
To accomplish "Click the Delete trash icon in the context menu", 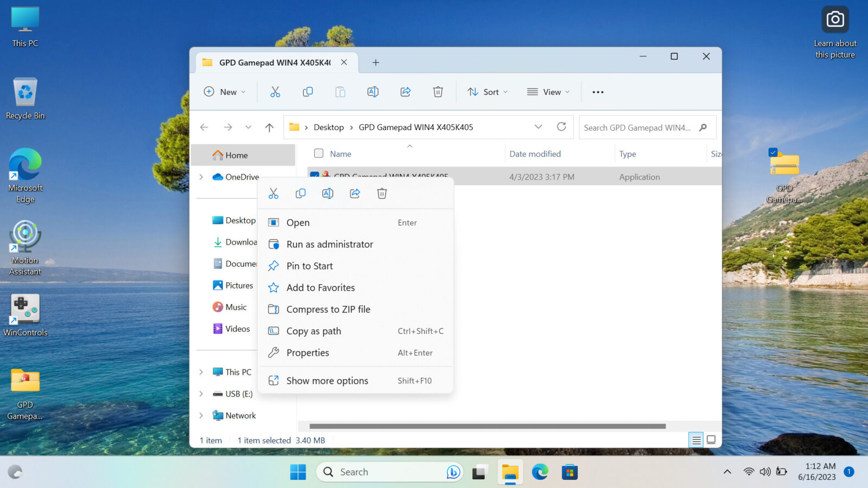I will click(x=382, y=194).
